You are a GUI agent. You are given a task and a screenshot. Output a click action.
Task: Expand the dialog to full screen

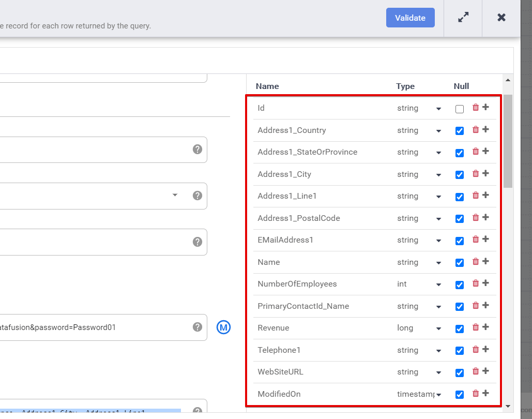point(463,17)
